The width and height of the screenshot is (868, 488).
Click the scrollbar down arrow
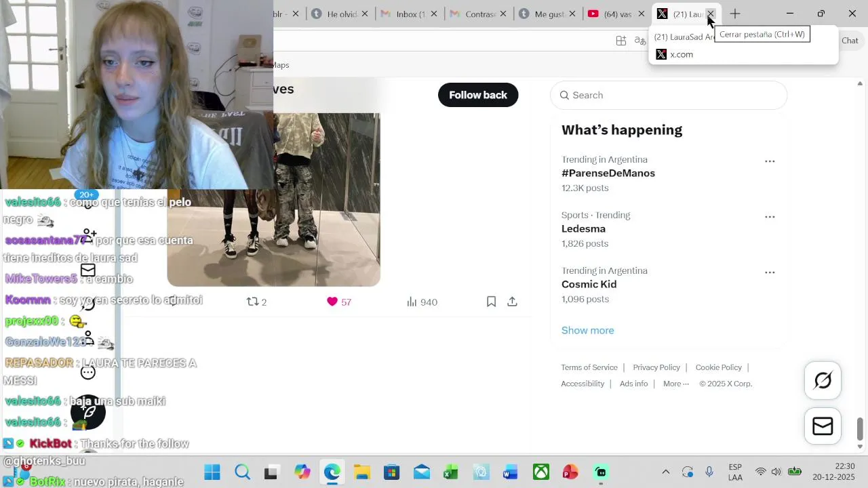tap(860, 447)
